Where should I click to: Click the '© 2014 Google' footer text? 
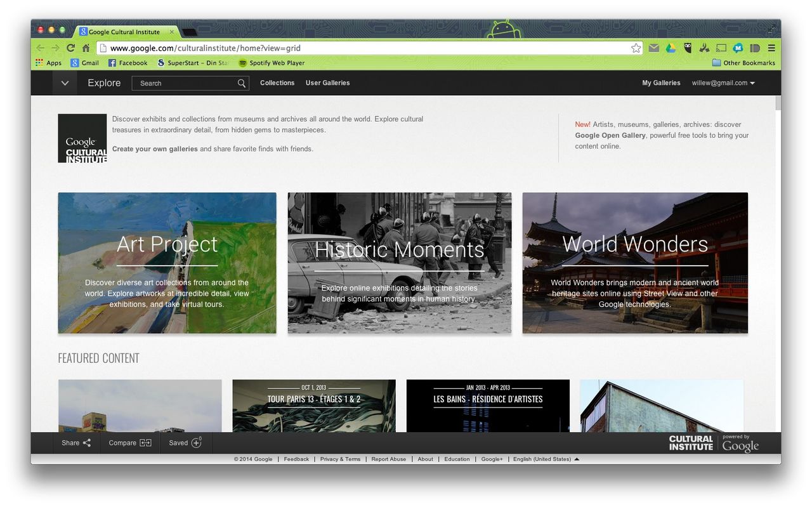tap(253, 459)
